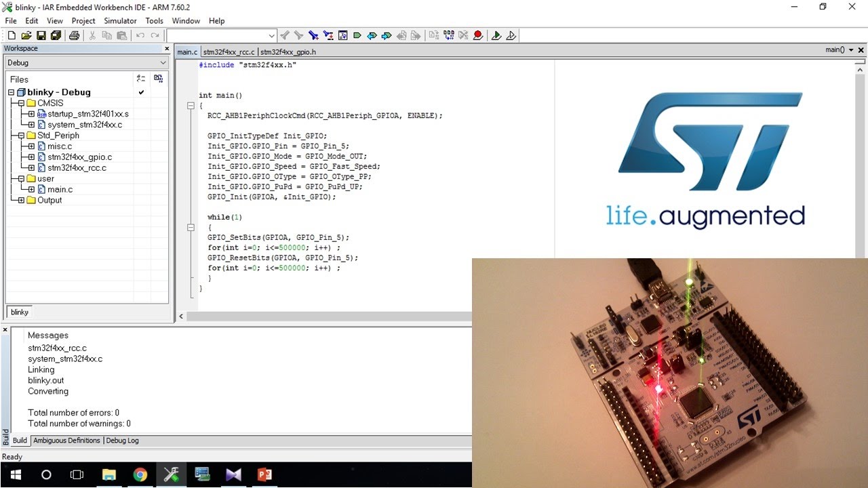
Task: Open the Project menu
Action: 83,21
